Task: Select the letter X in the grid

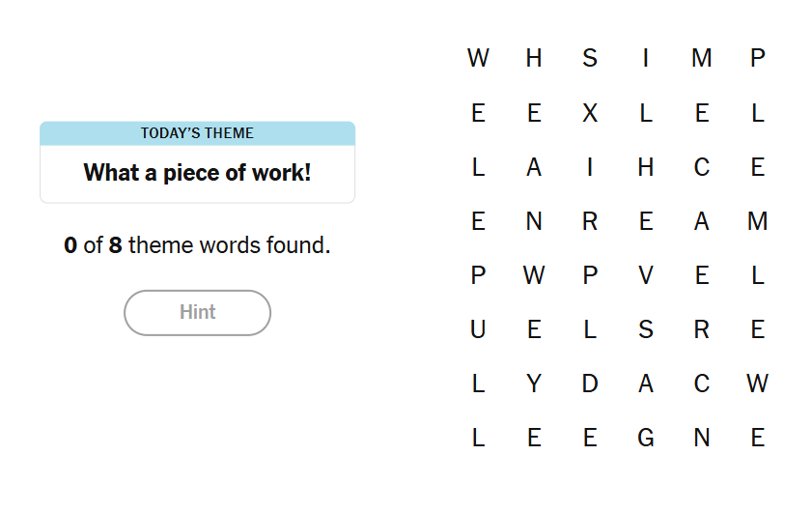Action: 590,113
